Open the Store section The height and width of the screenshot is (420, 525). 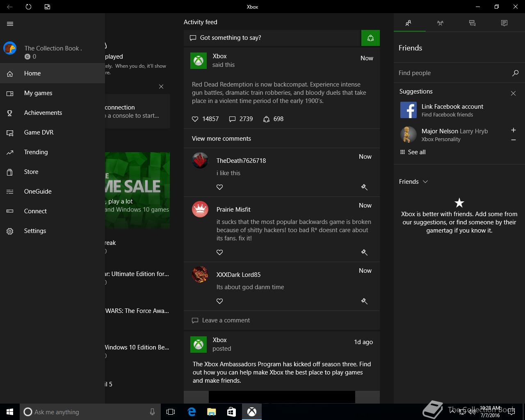tap(52, 172)
